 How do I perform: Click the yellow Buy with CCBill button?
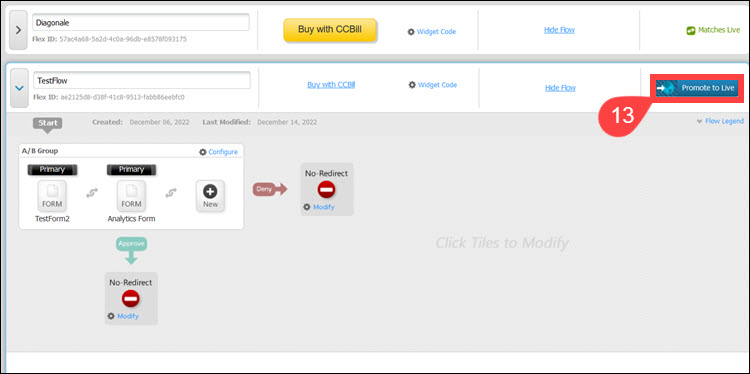330,30
